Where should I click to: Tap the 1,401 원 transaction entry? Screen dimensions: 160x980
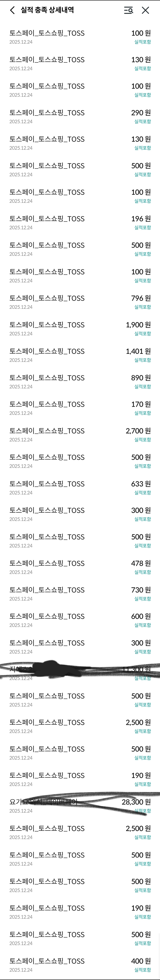(x=80, y=355)
